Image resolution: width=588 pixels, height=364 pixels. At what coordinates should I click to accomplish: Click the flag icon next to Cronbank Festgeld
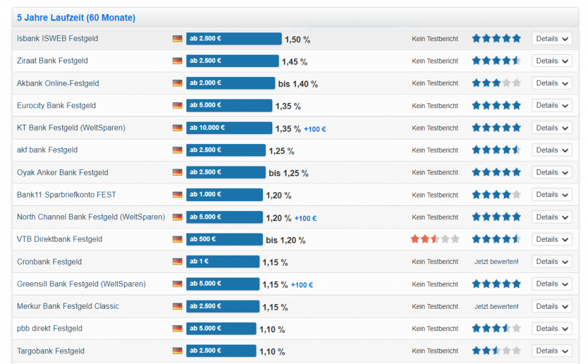(x=178, y=261)
